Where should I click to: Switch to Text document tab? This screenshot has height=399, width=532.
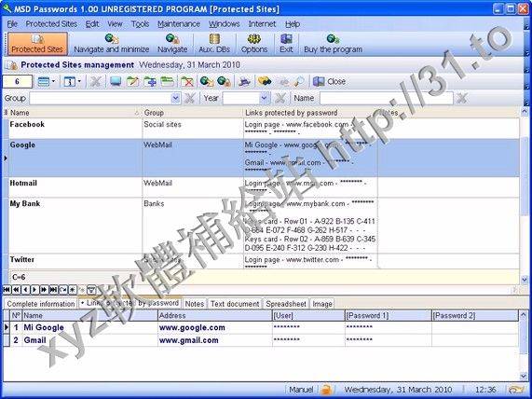(x=235, y=304)
